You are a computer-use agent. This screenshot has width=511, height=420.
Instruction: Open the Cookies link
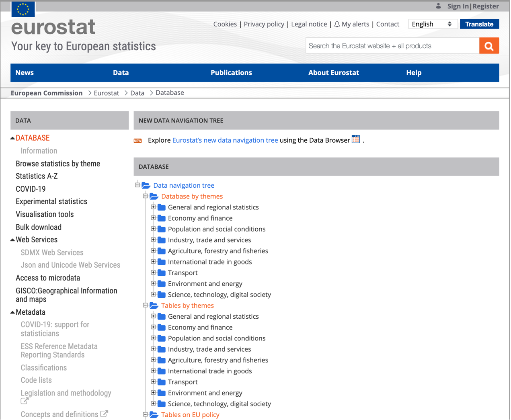[225, 24]
